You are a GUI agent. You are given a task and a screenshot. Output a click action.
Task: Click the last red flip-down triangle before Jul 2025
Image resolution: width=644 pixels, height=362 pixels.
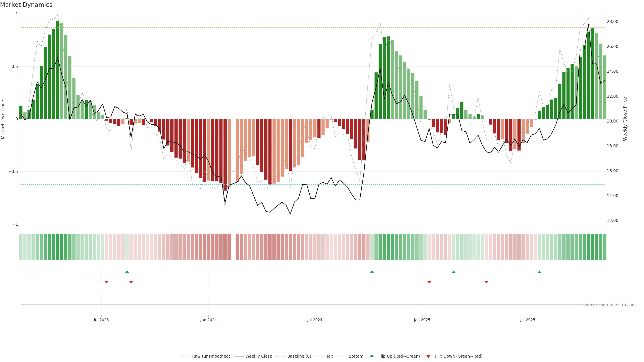(486, 282)
